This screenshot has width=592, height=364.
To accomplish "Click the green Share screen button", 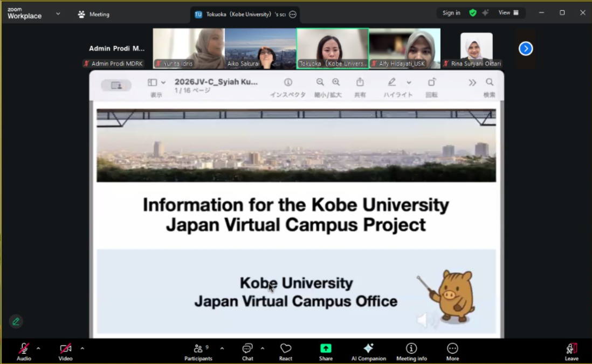I will [326, 352].
